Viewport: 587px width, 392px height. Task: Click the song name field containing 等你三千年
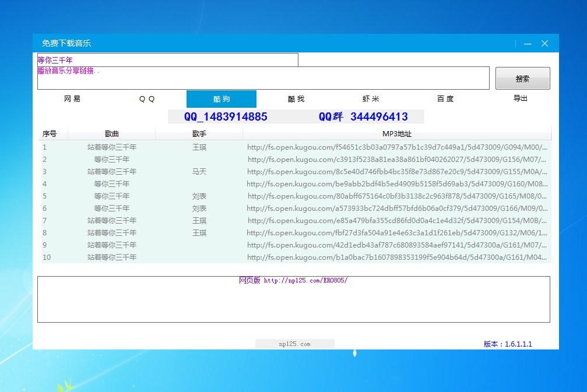pos(167,60)
